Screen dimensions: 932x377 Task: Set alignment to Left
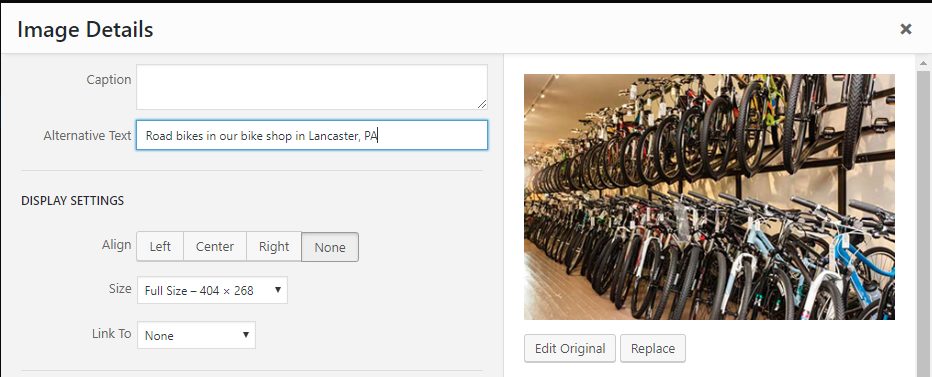coord(160,246)
